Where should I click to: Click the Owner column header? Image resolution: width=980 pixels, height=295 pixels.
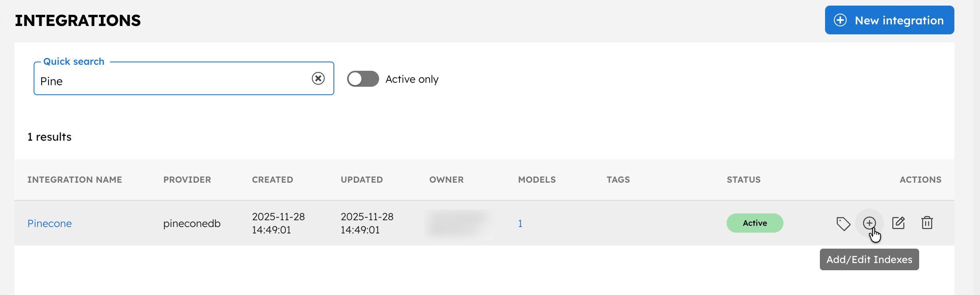tap(446, 179)
